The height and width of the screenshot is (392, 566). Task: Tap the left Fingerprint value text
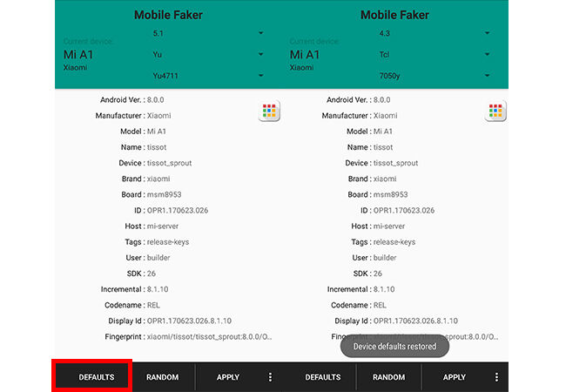209,337
